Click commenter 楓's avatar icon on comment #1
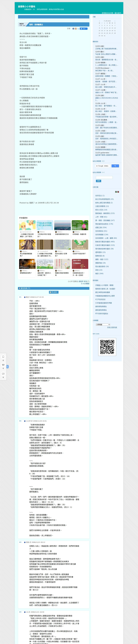This screenshot has width=138, height=644. (x=25, y=297)
